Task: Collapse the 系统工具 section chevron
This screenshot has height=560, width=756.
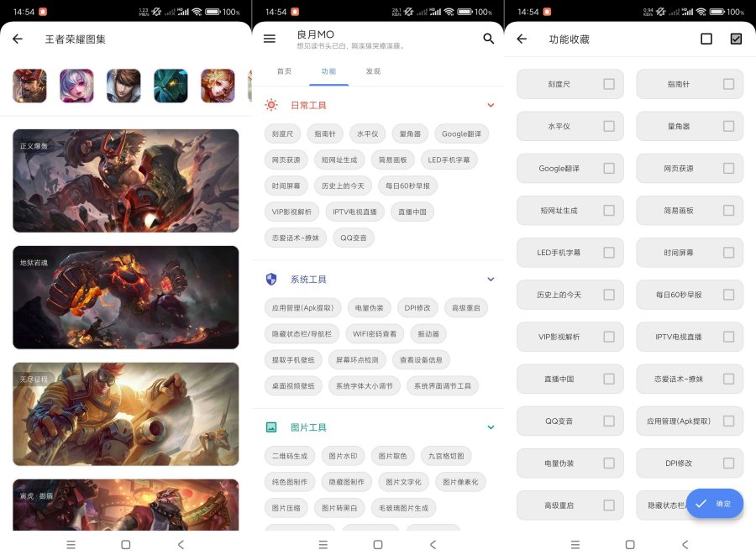Action: point(491,279)
